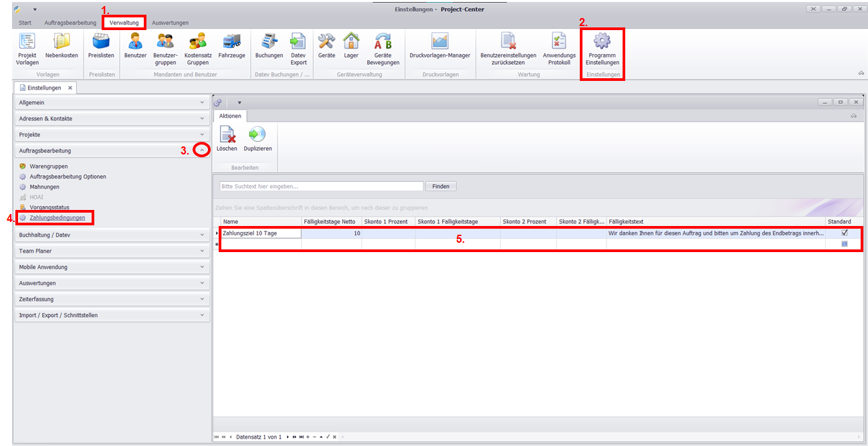The height and width of the screenshot is (446, 868).
Task: Switch to the Auftragsbearbeitung ribbon tab
Action: [70, 23]
